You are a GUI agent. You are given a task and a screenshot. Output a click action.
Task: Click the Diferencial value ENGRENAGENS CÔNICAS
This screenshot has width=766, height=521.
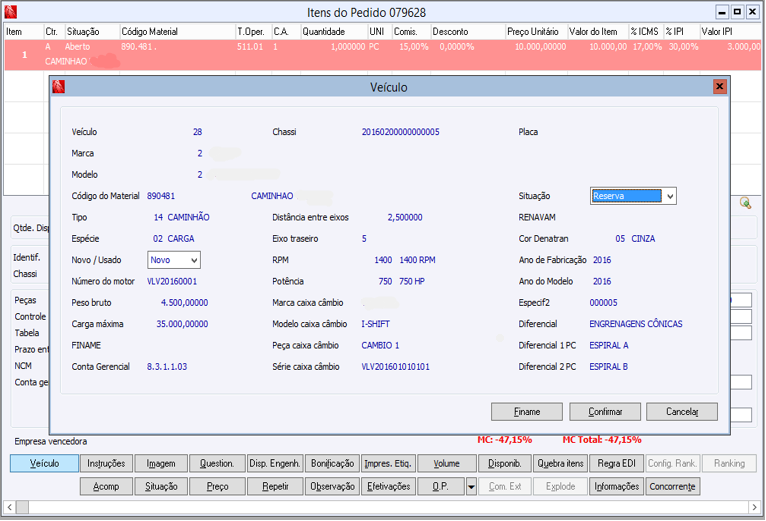636,324
